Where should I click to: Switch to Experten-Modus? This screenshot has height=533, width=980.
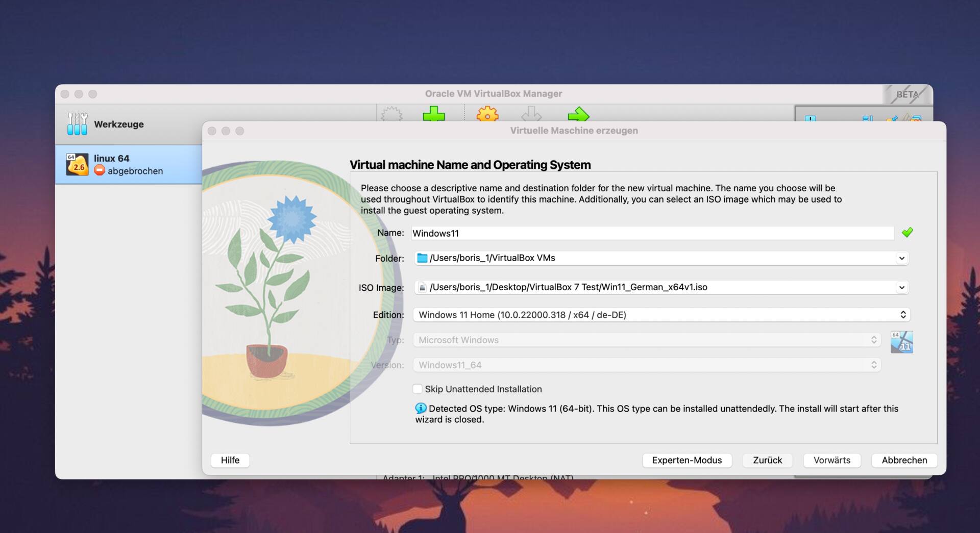687,460
